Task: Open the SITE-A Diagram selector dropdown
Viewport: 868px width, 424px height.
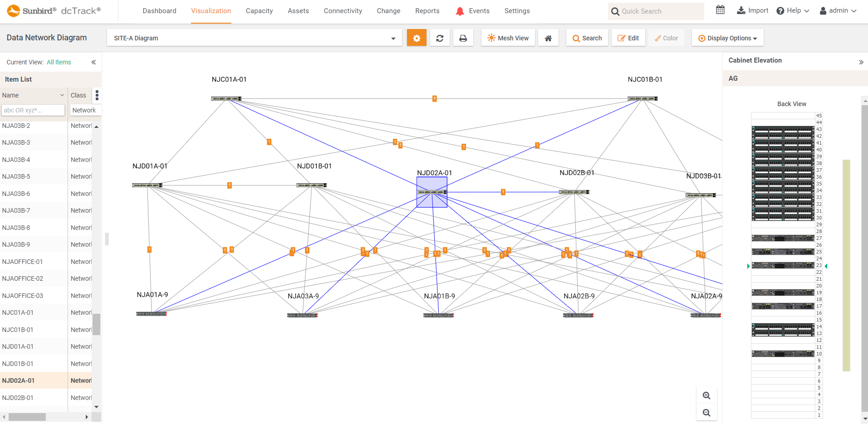Action: [x=392, y=38]
